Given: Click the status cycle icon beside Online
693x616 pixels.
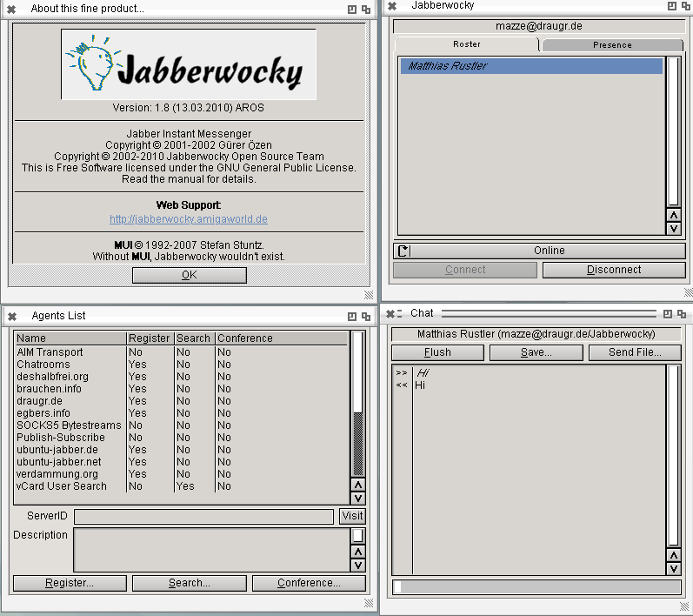Looking at the screenshot, I should coord(402,251).
